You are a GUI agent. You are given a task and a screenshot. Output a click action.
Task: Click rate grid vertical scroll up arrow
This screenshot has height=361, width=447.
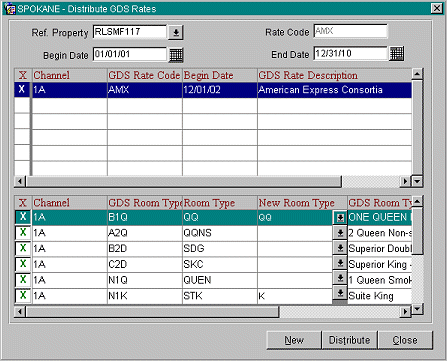click(x=417, y=74)
